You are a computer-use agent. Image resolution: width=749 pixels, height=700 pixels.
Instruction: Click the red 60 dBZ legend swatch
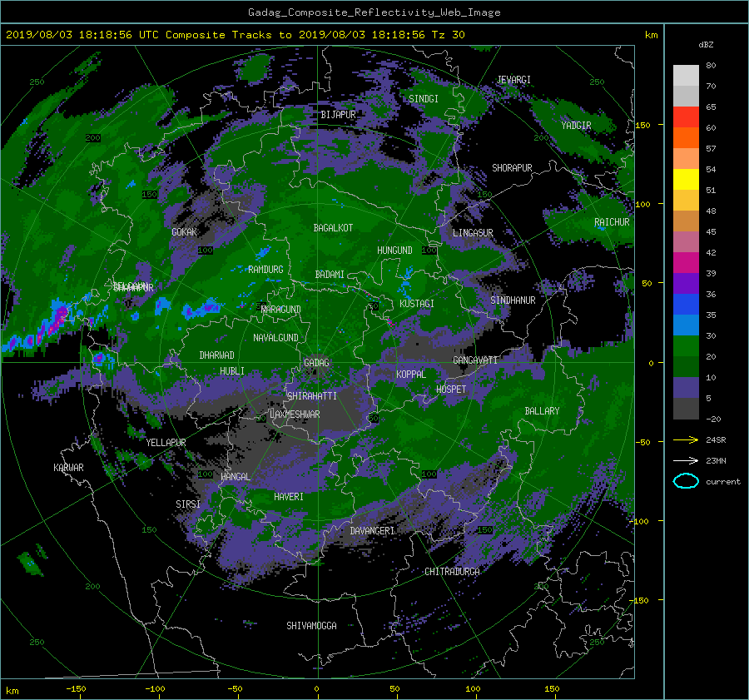pyautogui.click(x=686, y=117)
